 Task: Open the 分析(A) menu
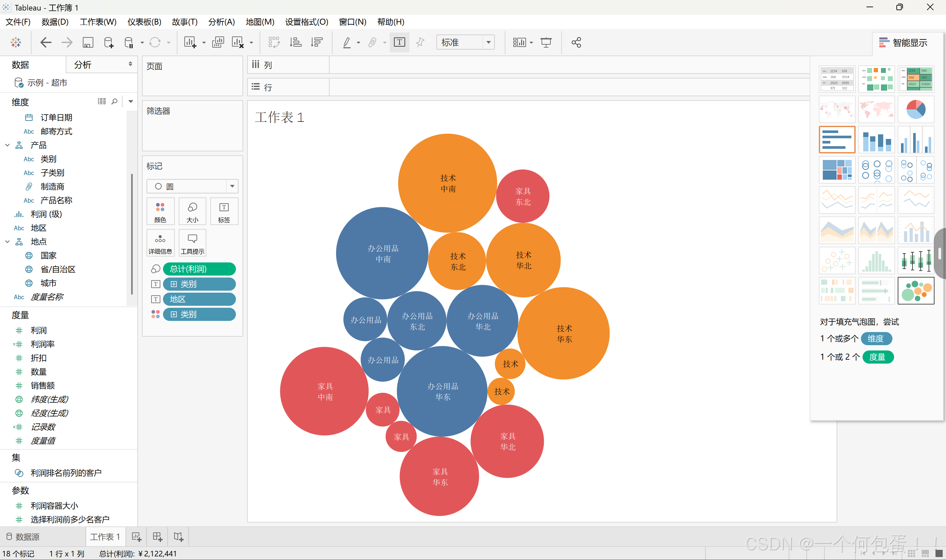coord(221,22)
